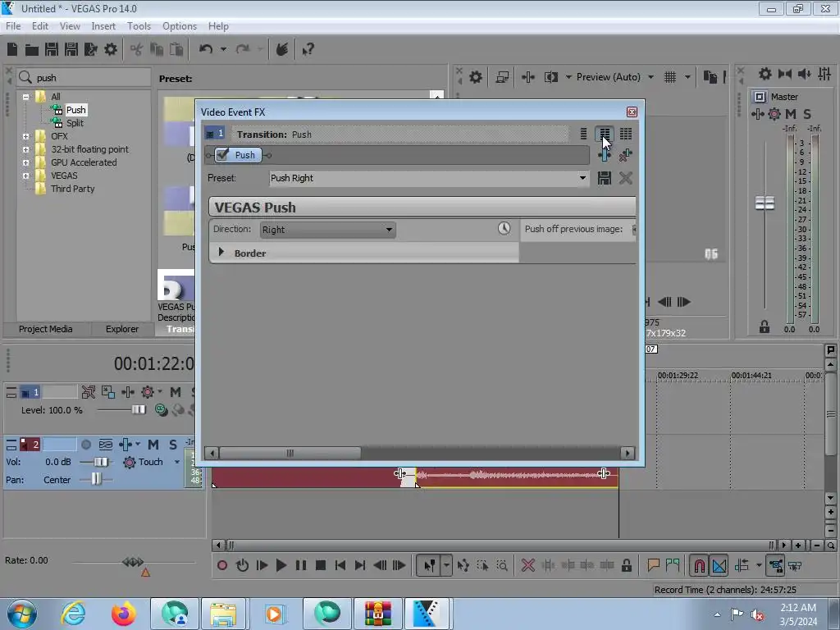The width and height of the screenshot is (840, 630).
Task: Show single-column layout in FX window
Action: (583, 134)
